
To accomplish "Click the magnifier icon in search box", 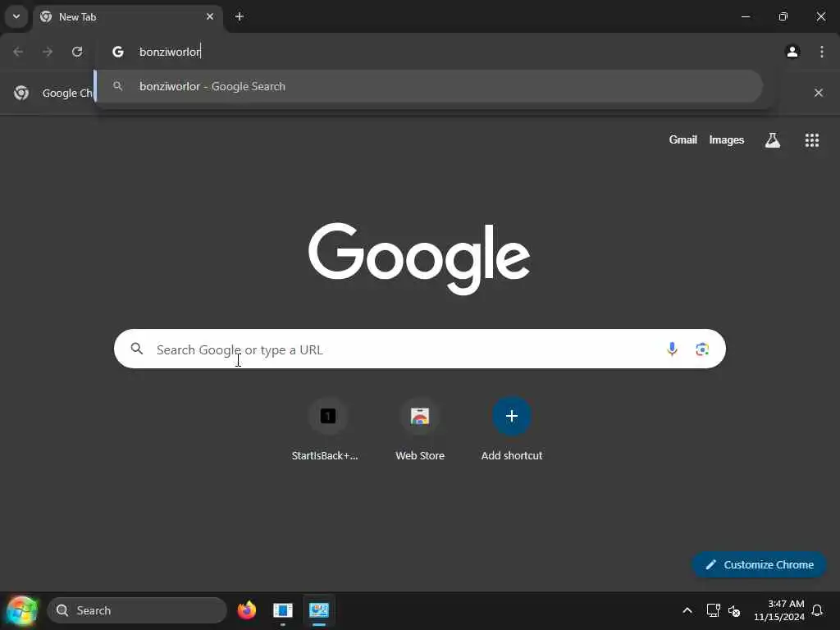I will (x=137, y=349).
